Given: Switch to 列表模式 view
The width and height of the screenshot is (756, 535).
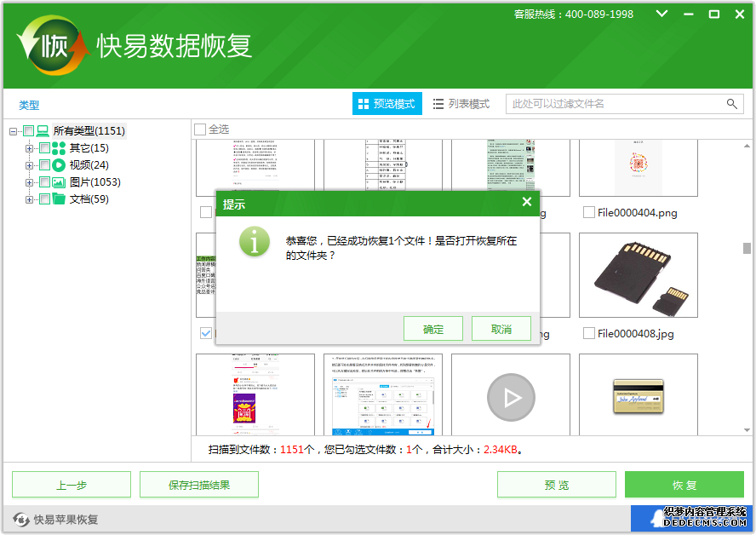Looking at the screenshot, I should coord(461,104).
